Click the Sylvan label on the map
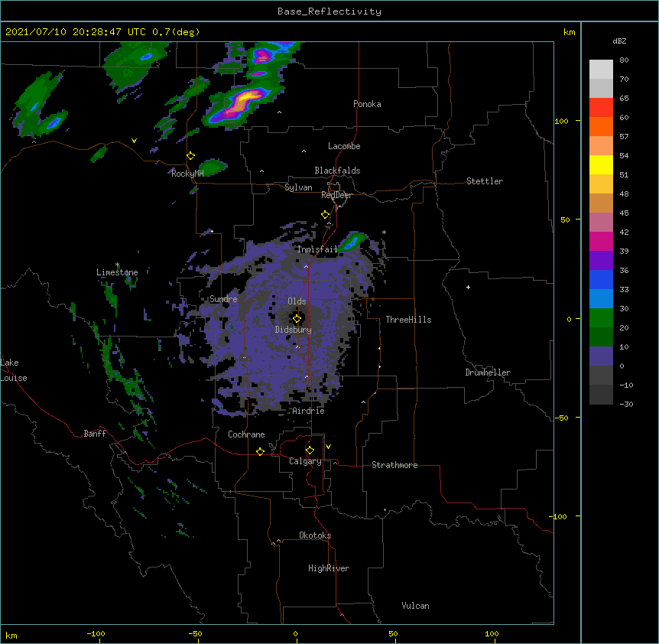This screenshot has height=644, width=659. (298, 187)
